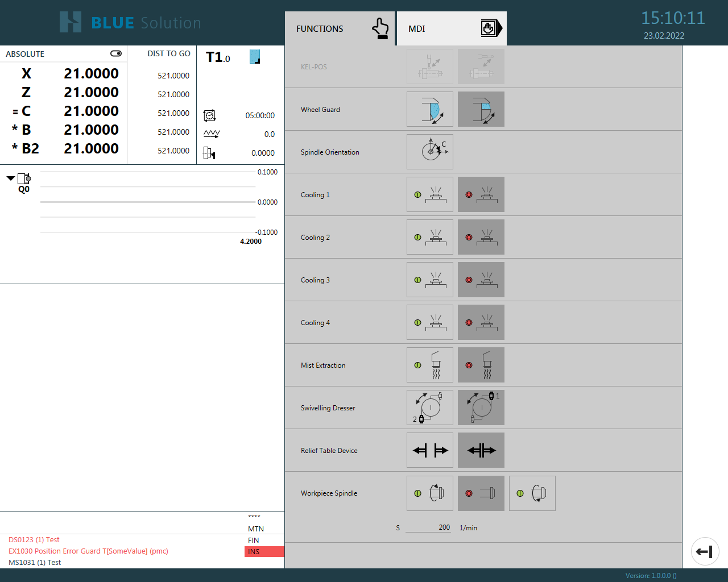
Task: Click the back arrow button
Action: click(x=705, y=551)
